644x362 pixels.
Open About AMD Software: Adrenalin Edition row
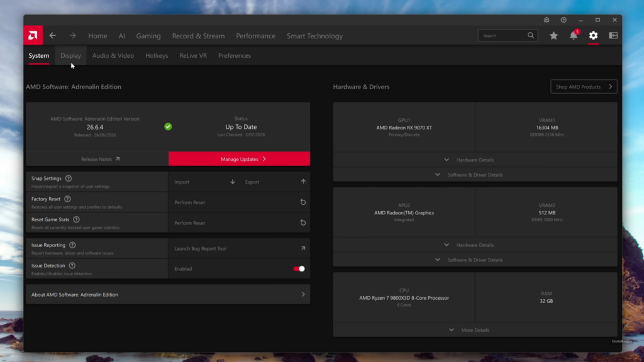(168, 294)
